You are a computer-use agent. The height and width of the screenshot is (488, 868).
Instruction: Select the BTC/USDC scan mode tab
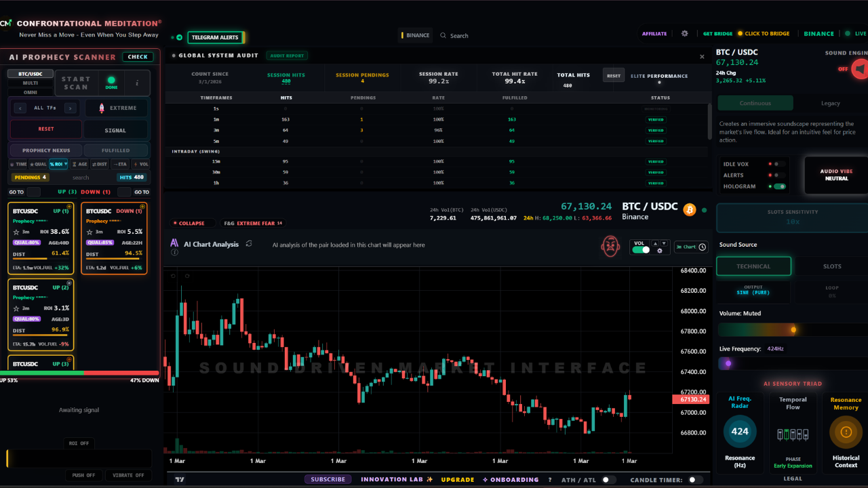(31, 74)
